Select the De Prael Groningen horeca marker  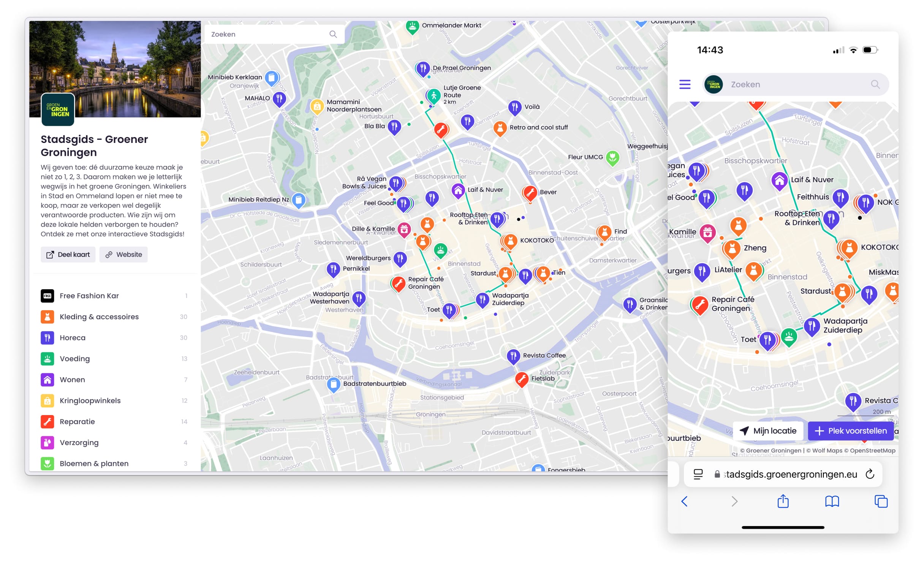(422, 69)
